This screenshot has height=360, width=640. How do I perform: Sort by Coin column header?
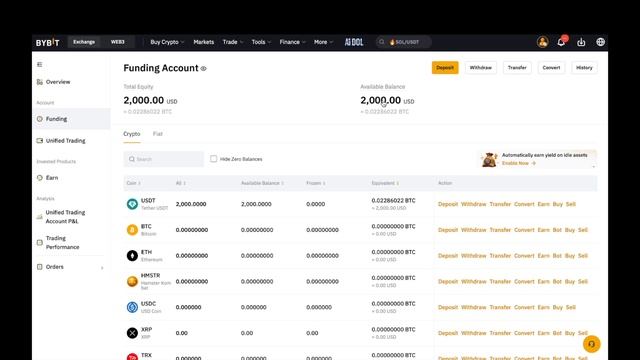tap(133, 183)
